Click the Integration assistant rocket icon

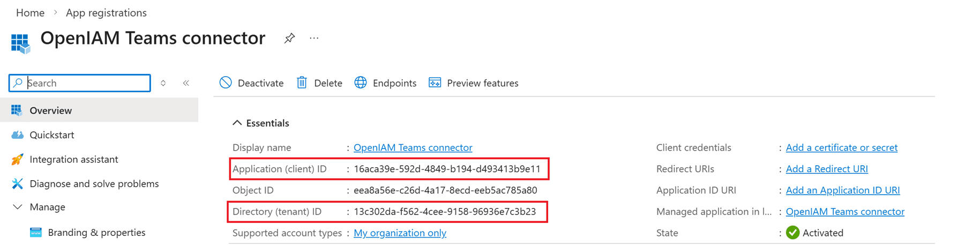(17, 159)
